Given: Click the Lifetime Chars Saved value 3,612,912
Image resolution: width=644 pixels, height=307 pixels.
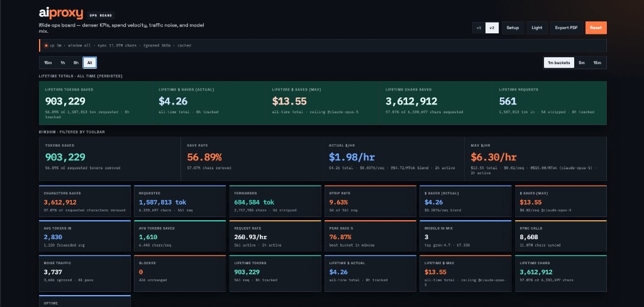Looking at the screenshot, I should pos(411,101).
